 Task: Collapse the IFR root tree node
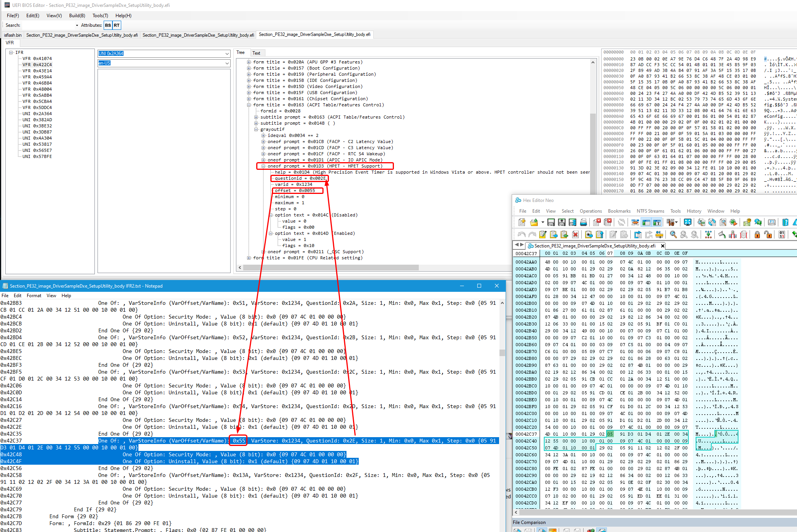point(11,52)
